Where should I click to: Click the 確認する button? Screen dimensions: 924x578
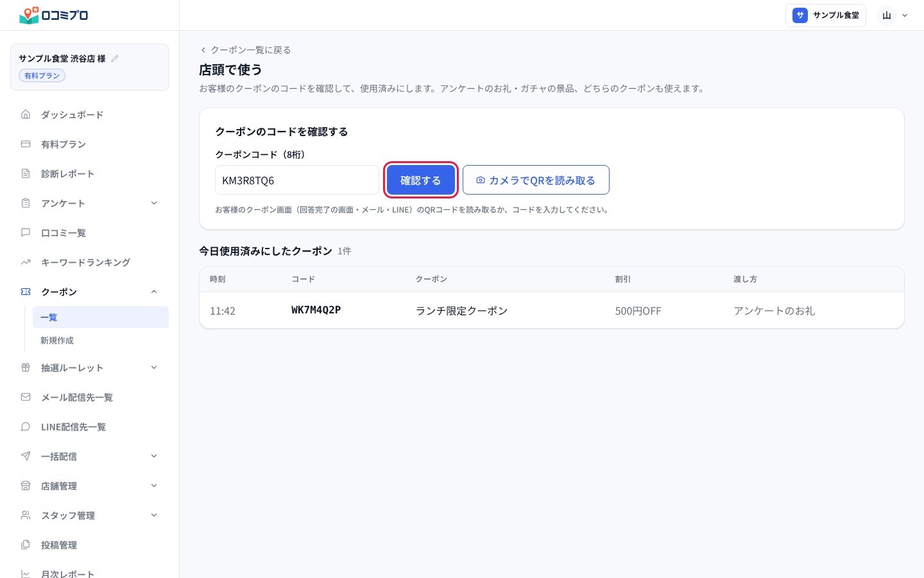[421, 180]
